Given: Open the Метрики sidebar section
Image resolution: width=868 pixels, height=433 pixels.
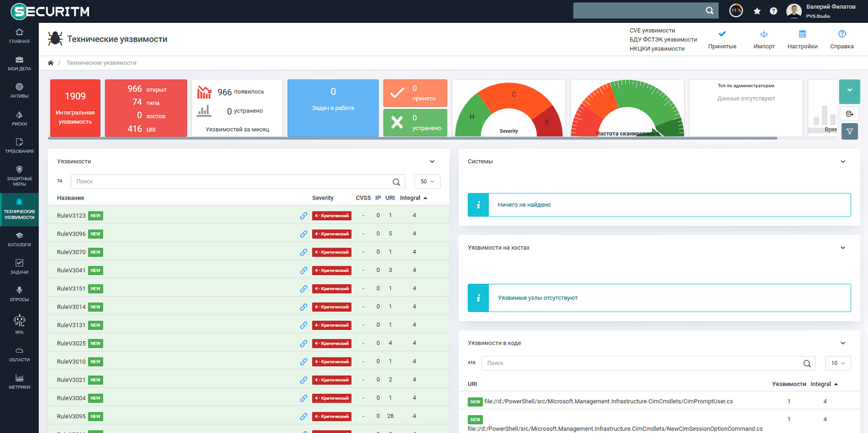Looking at the screenshot, I should tap(19, 382).
